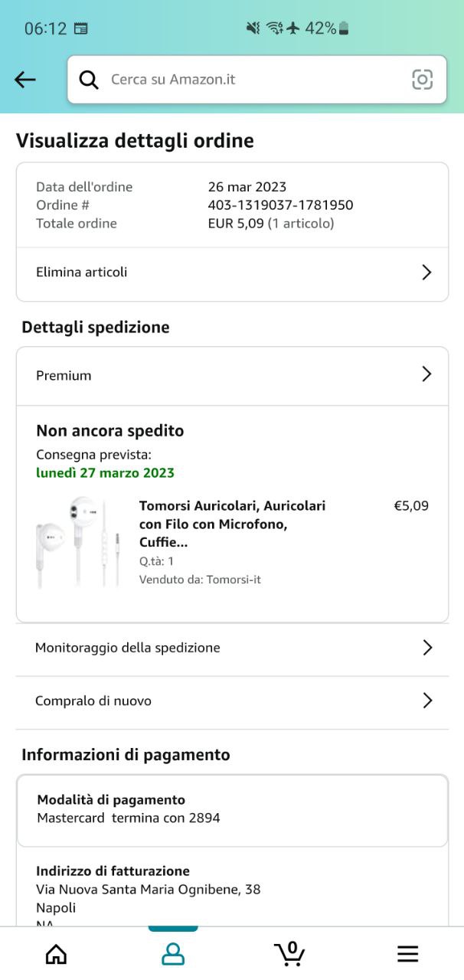Image resolution: width=464 pixels, height=980 pixels.
Task: Select Compralo di nuovo option
Action: (x=93, y=701)
